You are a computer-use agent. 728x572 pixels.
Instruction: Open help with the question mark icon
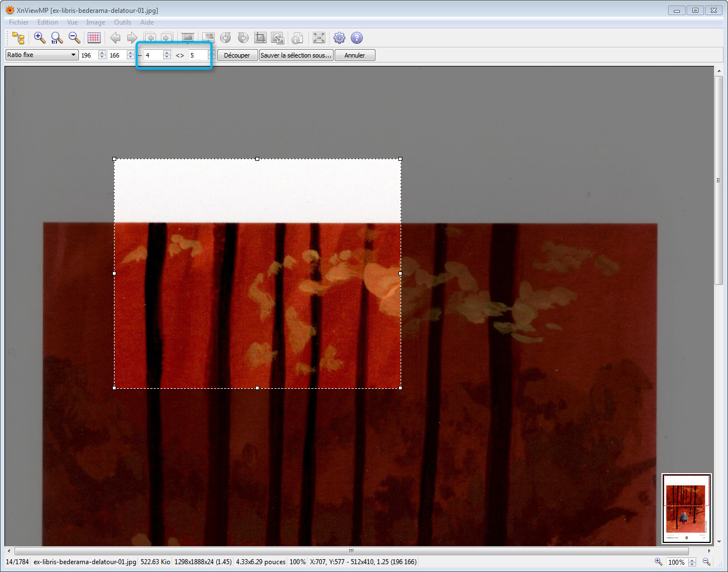pos(356,38)
